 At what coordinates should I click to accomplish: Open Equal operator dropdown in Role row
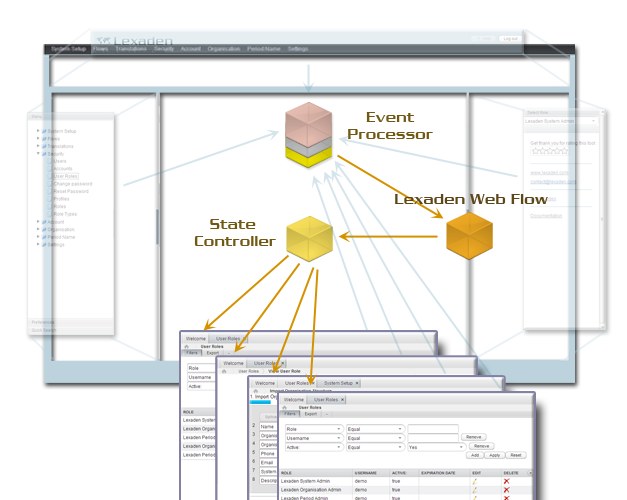[x=375, y=429]
